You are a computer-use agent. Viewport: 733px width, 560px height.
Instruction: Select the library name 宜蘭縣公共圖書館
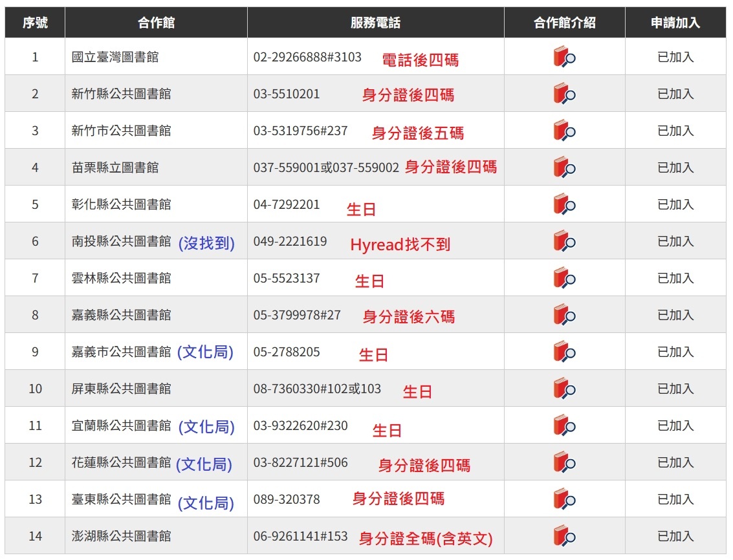pyautogui.click(x=121, y=426)
